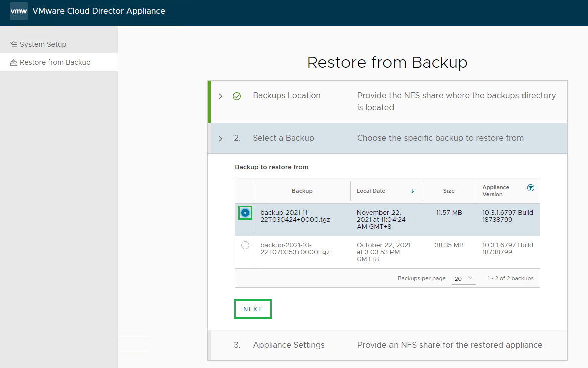Click the vmw logo in header
The width and height of the screenshot is (588, 368).
click(x=19, y=11)
